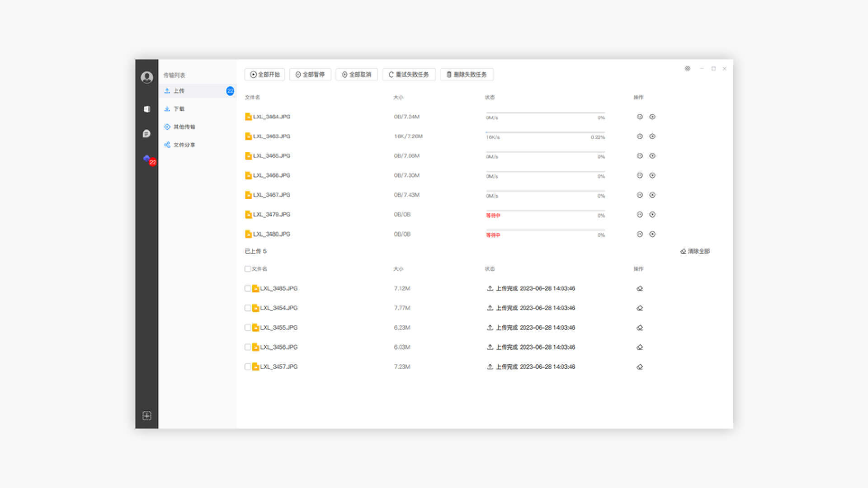868x488 pixels.
Task: Click the LXL_3463.JPG upload progress bar
Action: (545, 132)
